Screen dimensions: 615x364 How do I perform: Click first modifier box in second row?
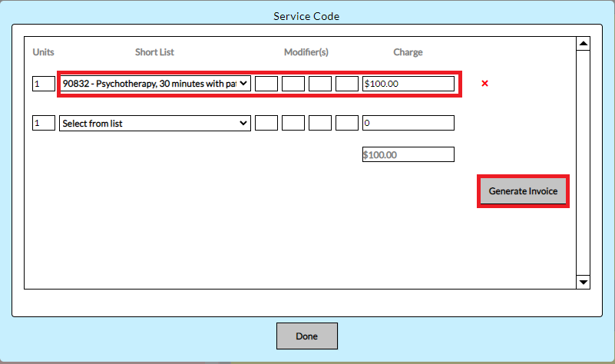266,123
